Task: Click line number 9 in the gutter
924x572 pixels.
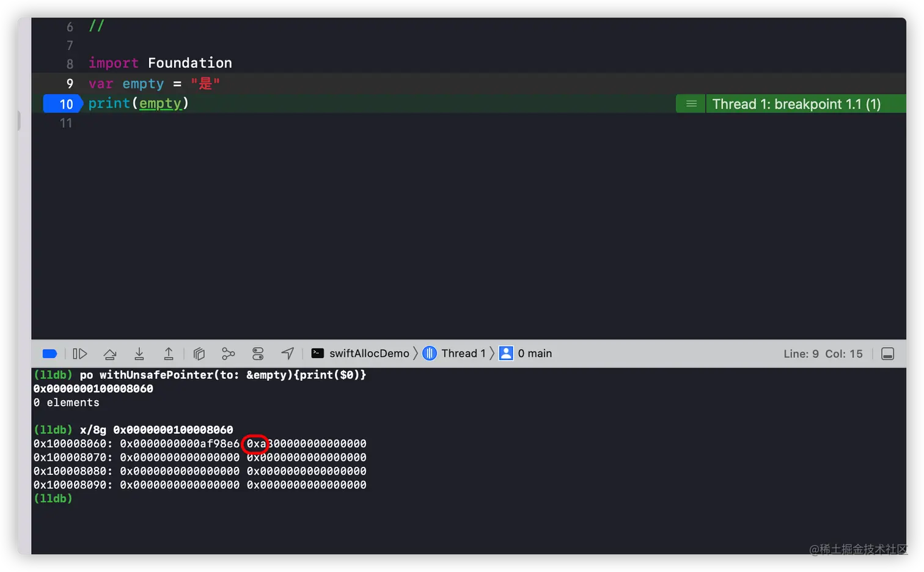Action: tap(70, 84)
